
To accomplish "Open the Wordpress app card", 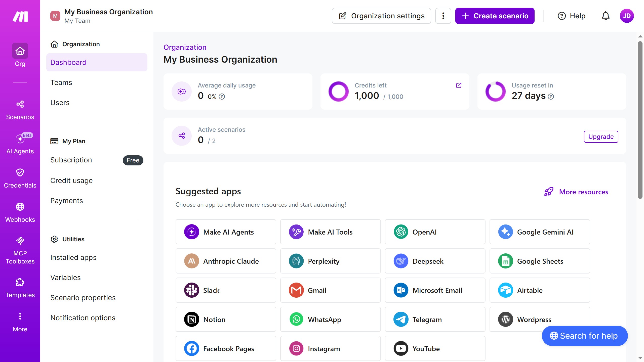I will (540, 319).
